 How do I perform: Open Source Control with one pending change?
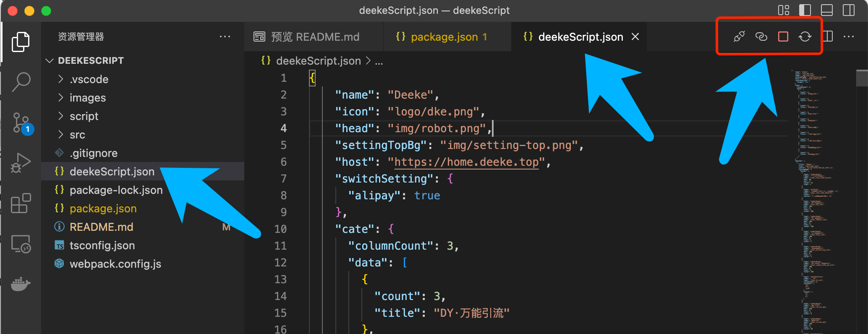[21, 123]
